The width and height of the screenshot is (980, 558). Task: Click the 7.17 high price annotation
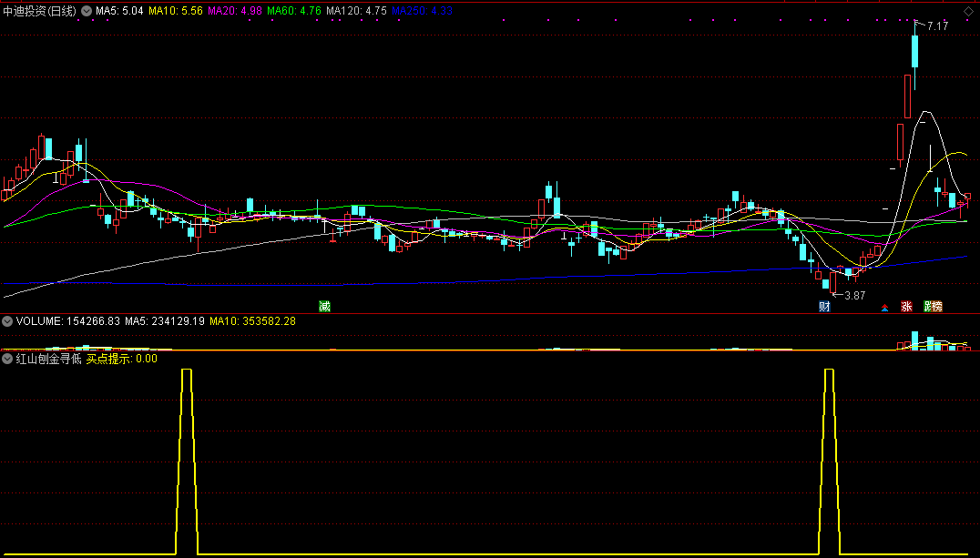[x=937, y=26]
